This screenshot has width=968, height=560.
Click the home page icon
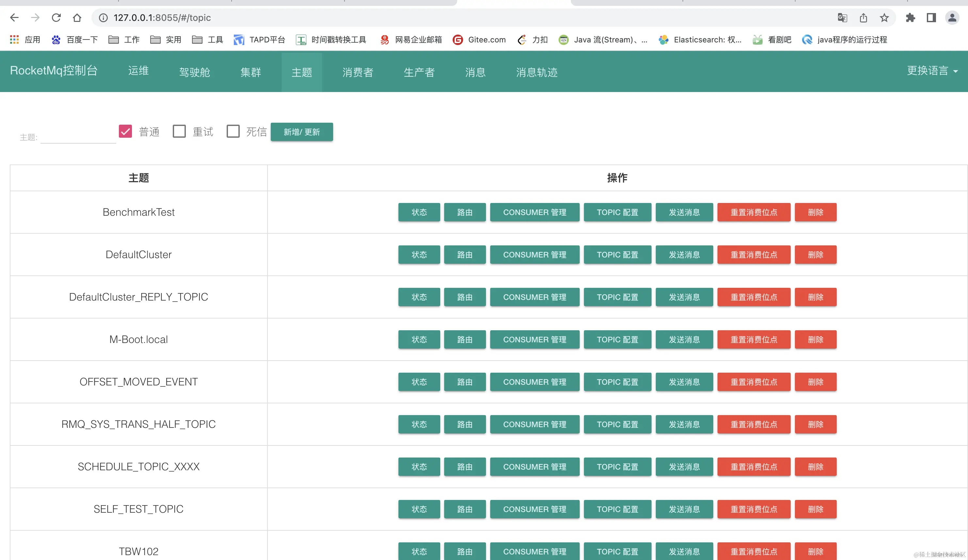pos(77,18)
